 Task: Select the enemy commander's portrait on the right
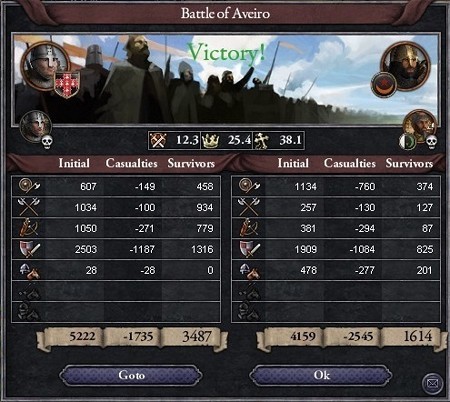(407, 65)
